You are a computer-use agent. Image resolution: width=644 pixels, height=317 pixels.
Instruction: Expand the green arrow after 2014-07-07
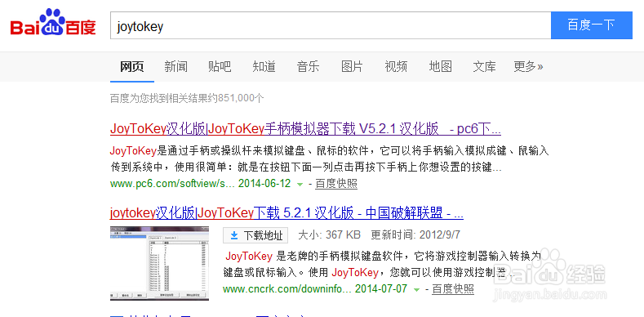(x=416, y=290)
